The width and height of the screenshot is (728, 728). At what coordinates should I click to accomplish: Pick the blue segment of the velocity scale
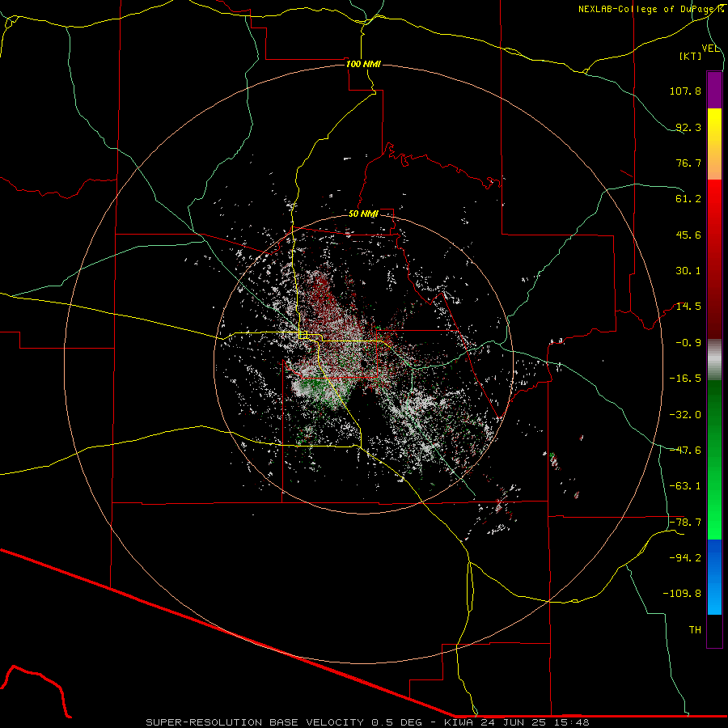click(714, 577)
